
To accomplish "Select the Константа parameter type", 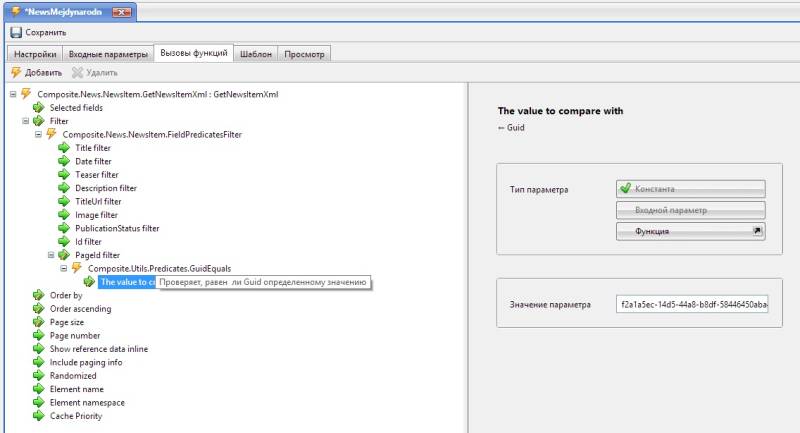I will coord(690,189).
